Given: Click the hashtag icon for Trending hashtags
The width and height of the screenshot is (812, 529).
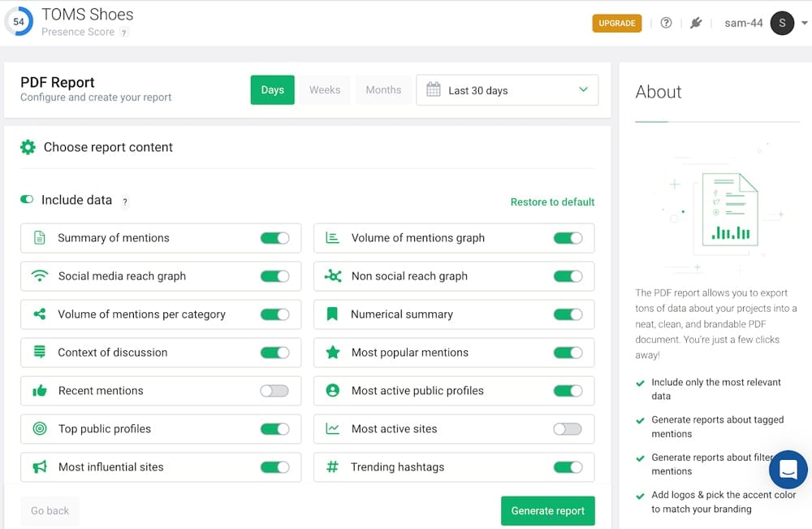Looking at the screenshot, I should pyautogui.click(x=332, y=466).
